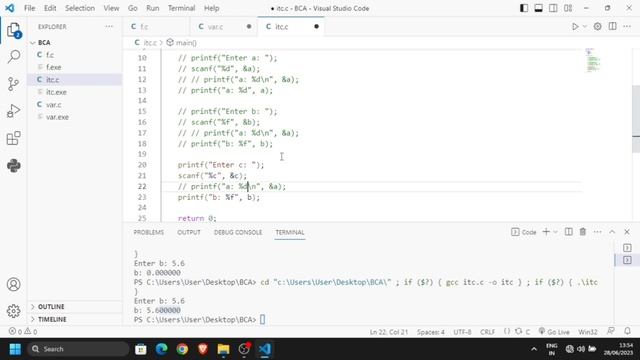The image size is (640, 360).
Task: Open the Extensions view
Action: click(13, 138)
